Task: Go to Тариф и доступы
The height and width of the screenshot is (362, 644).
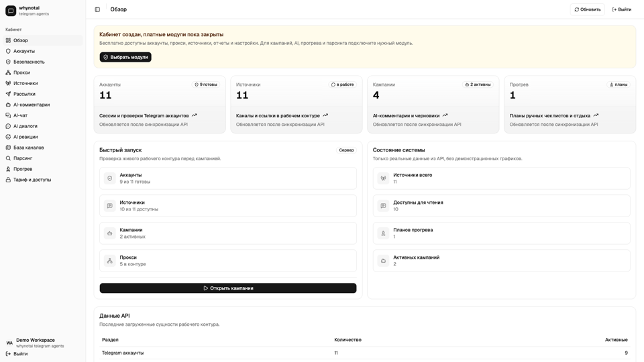Action: (43, 180)
